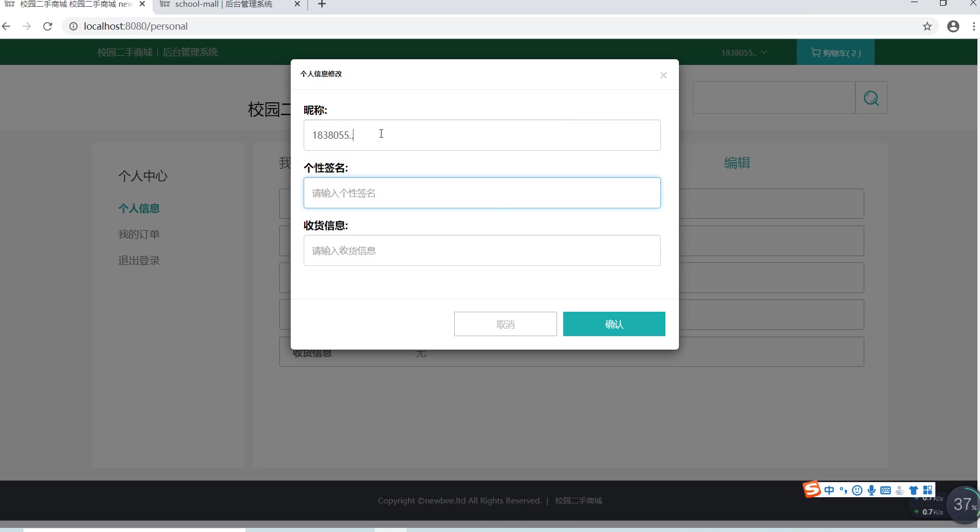Toggle Sogou Chinese/English mode (中)
980x532 pixels.
(x=829, y=490)
